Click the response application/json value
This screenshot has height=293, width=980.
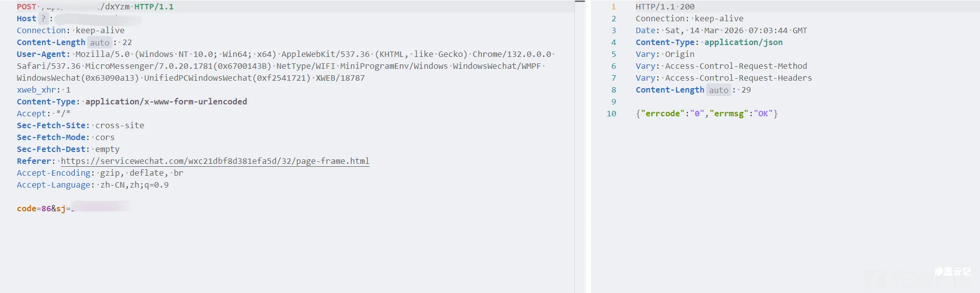click(743, 43)
